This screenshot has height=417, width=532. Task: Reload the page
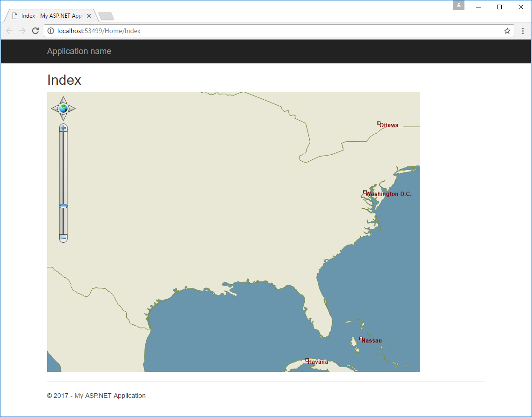click(35, 31)
